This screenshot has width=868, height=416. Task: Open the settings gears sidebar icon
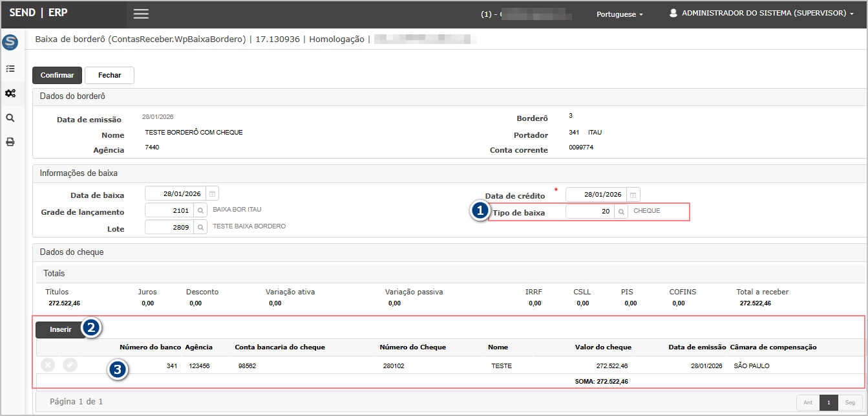point(10,93)
